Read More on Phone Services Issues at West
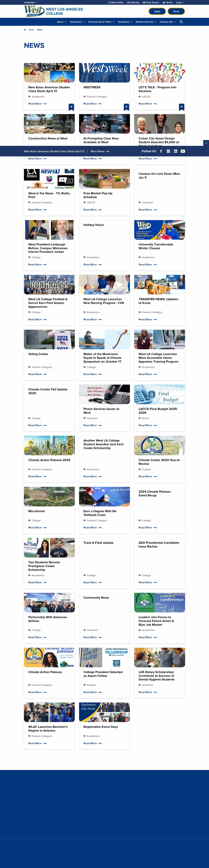Image resolution: width=209 pixels, height=868 pixels. pos(92,425)
